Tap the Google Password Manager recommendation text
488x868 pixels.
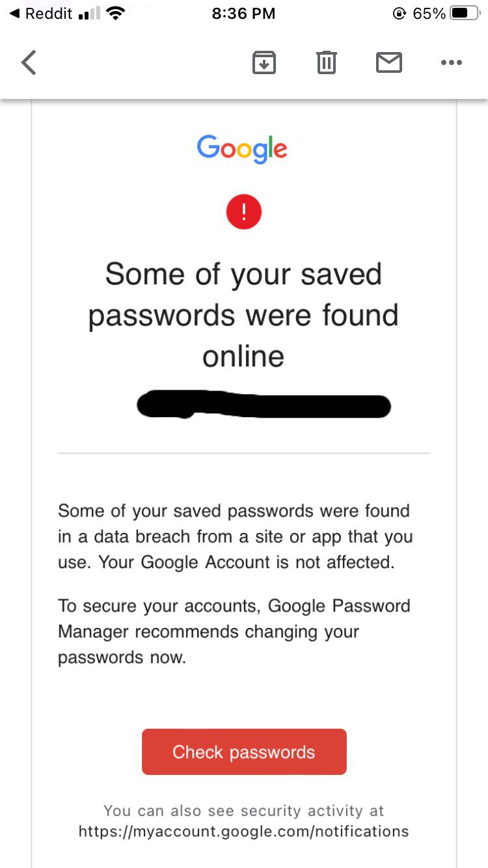pyautogui.click(x=234, y=631)
